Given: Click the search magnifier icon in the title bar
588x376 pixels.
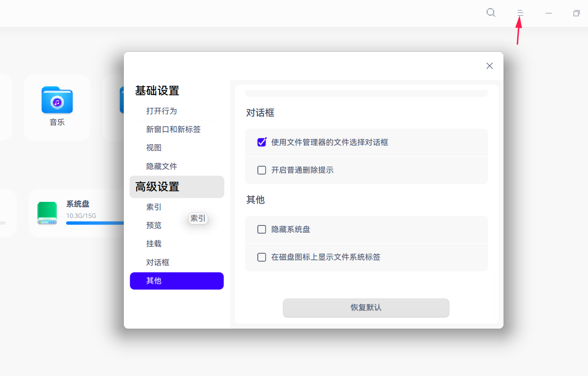Looking at the screenshot, I should tap(491, 13).
